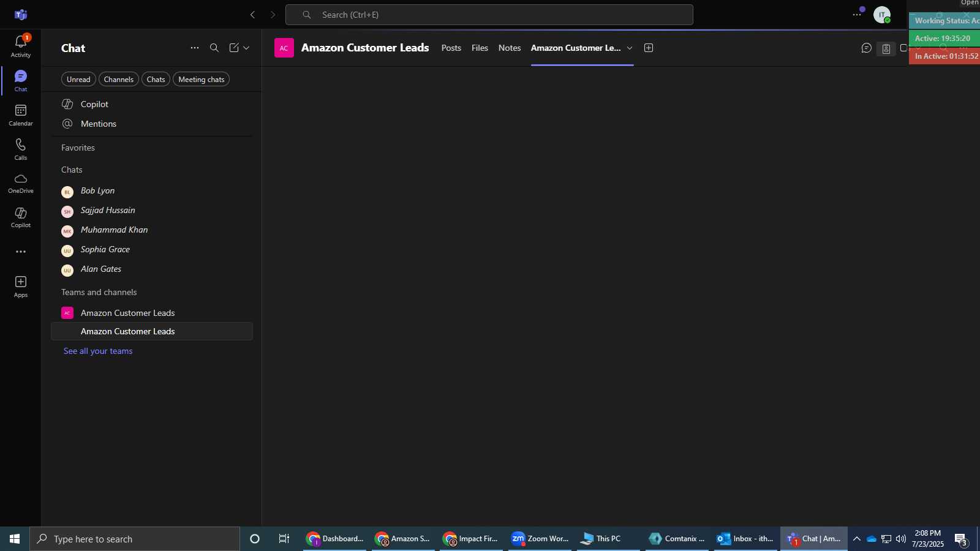Select the Amazon Customer Leads team row
This screenshot has width=980, height=551.
(152, 313)
